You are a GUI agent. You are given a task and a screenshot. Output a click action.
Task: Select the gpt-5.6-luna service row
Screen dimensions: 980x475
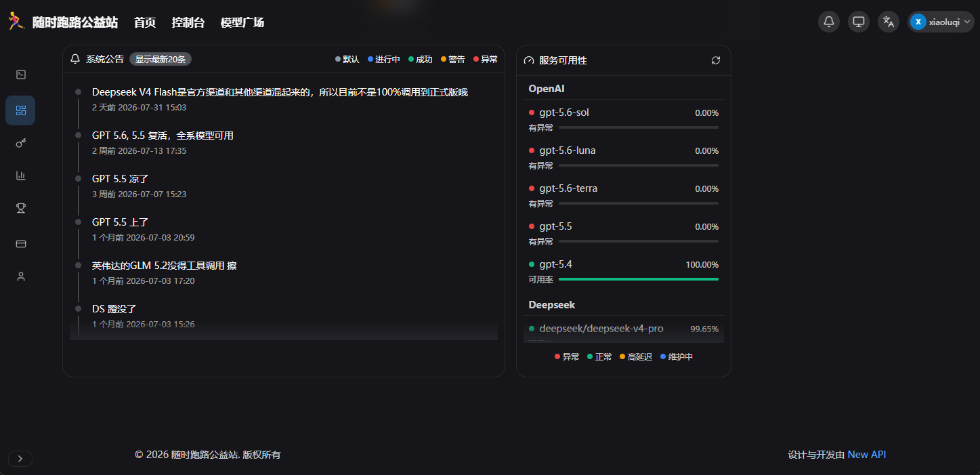(624, 157)
